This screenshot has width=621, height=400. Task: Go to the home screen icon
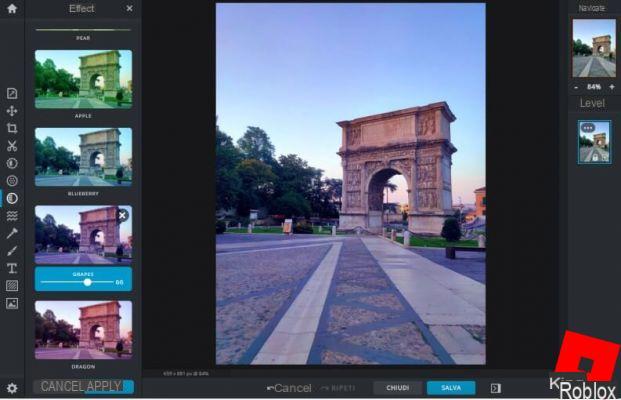12,8
